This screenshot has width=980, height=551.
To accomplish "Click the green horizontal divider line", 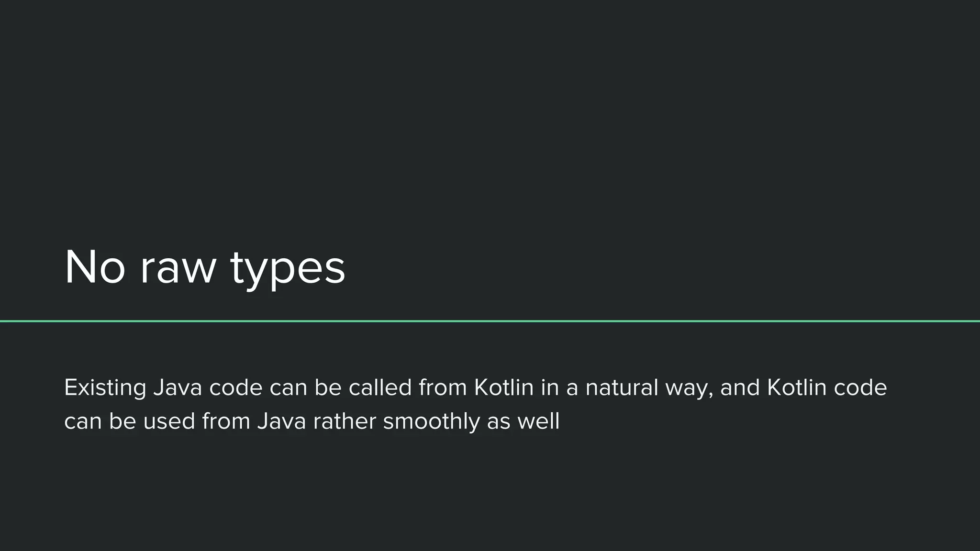I will coord(490,321).
